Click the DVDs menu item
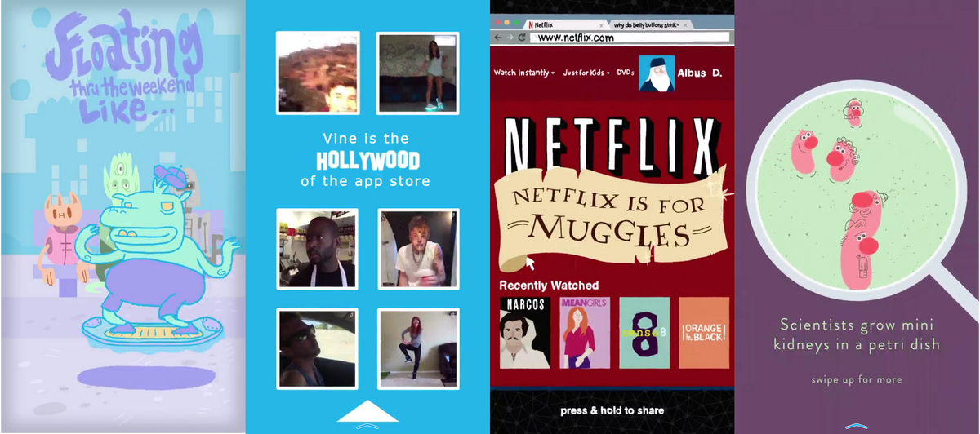Image resolution: width=980 pixels, height=434 pixels. pyautogui.click(x=625, y=73)
